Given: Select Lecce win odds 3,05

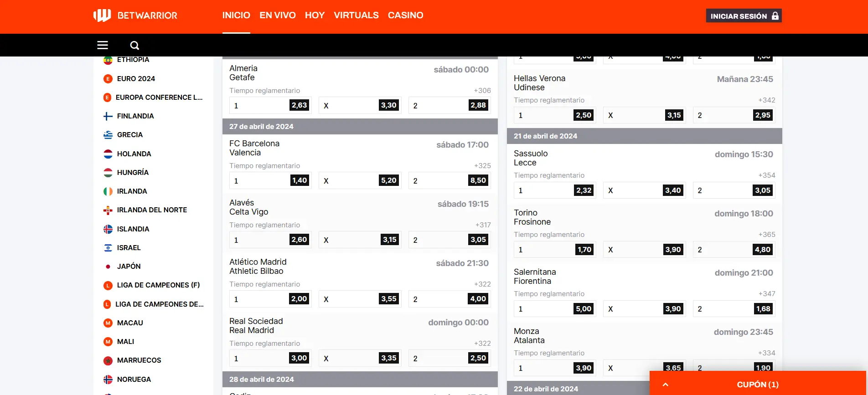Looking at the screenshot, I should [x=734, y=190].
